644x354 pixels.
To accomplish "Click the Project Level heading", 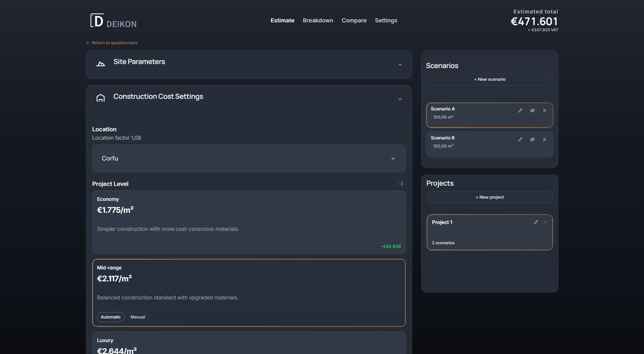I will tap(110, 184).
